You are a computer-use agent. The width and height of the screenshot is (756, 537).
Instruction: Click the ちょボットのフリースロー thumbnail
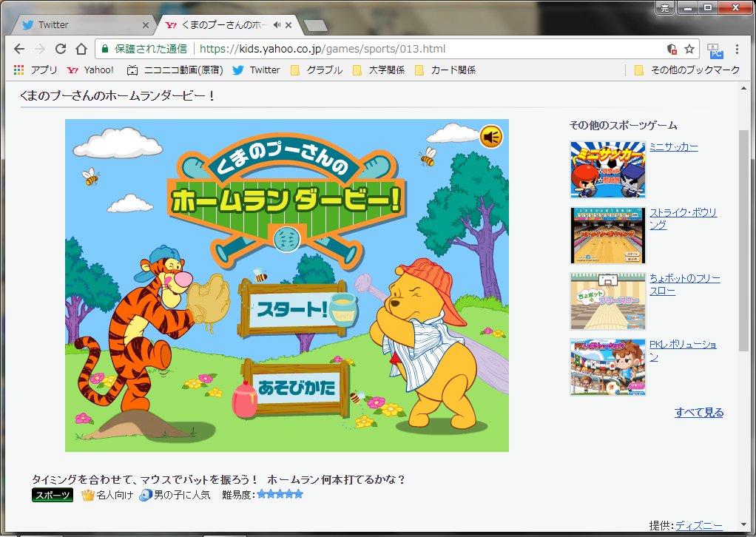607,301
